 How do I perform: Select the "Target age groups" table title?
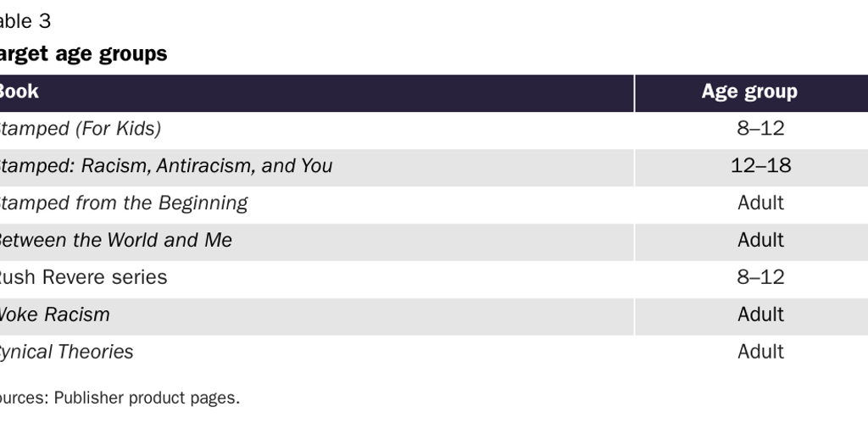point(83,54)
